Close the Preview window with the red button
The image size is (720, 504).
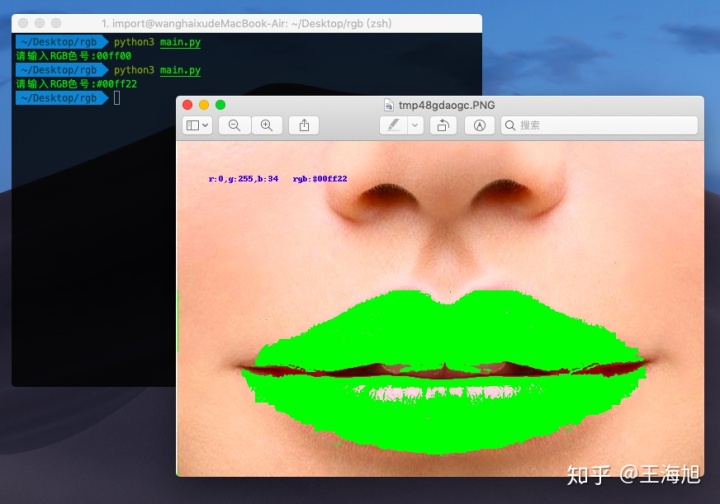(187, 105)
